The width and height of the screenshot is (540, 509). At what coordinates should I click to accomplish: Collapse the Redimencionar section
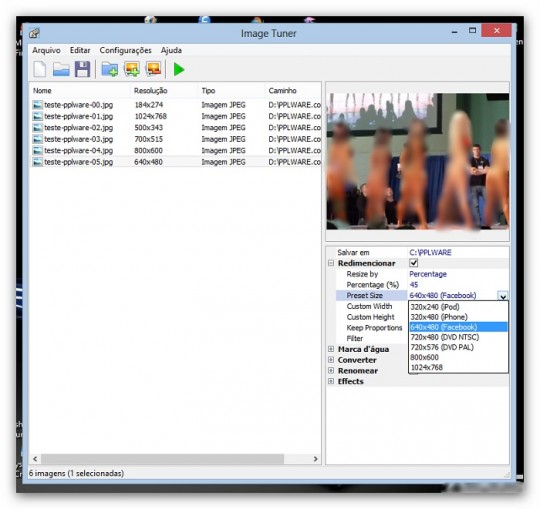point(331,263)
